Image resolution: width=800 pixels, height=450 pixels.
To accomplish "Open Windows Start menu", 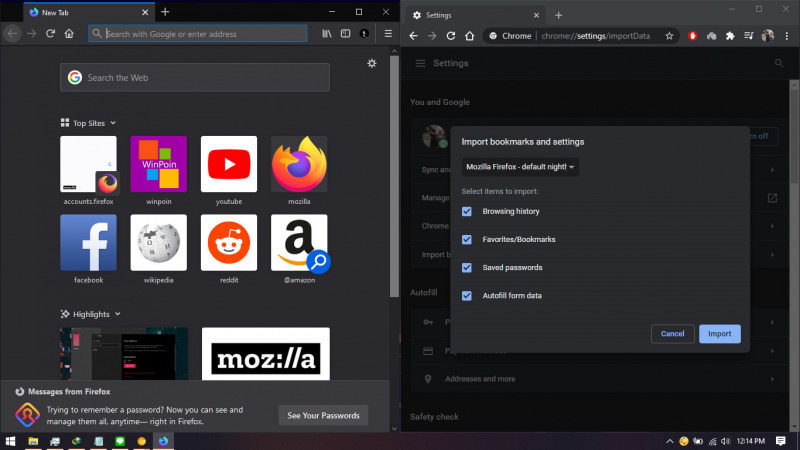I will pos(10,441).
